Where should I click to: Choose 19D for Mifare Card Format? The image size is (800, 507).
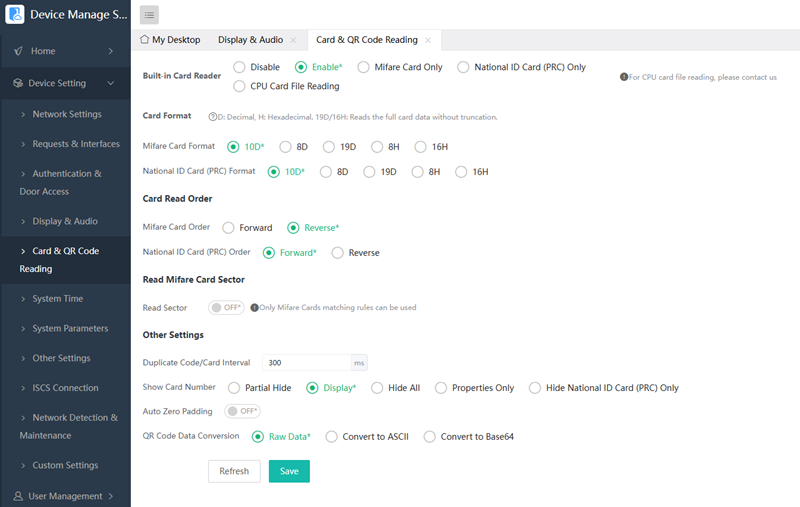tap(329, 147)
